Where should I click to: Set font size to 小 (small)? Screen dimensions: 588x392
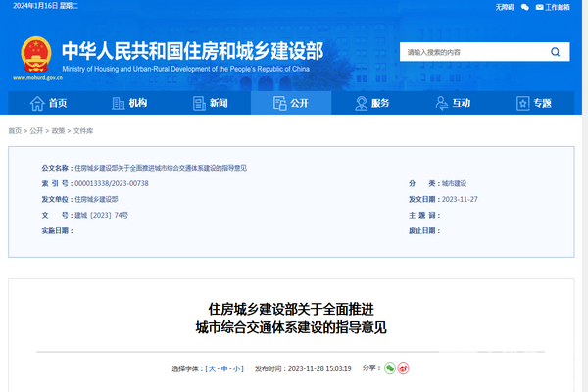236,369
